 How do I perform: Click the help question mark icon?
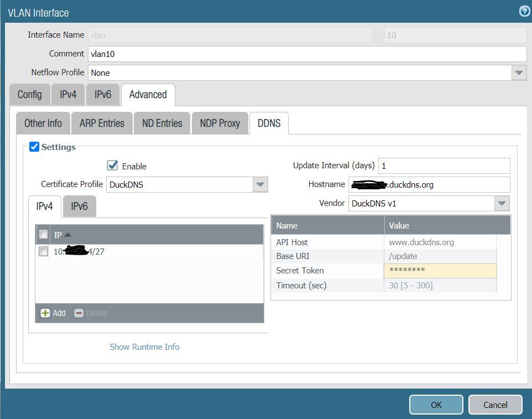pos(524,11)
